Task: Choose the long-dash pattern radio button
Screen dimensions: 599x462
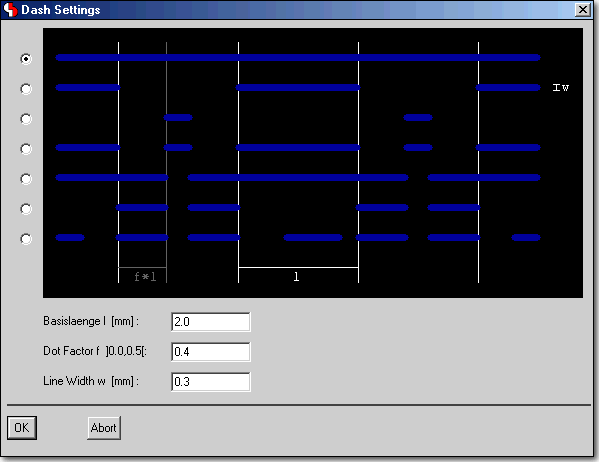Action: tap(26, 89)
